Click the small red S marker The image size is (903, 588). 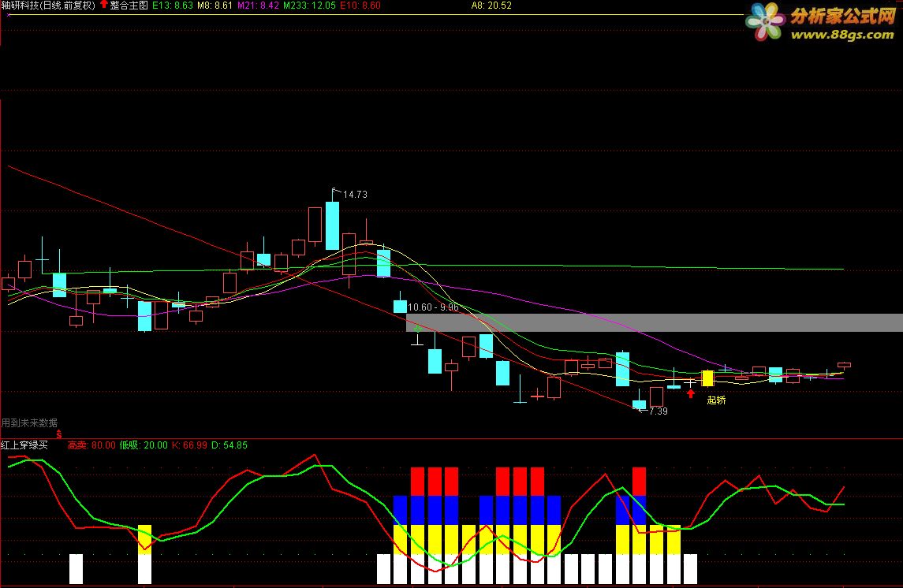pyautogui.click(x=58, y=434)
